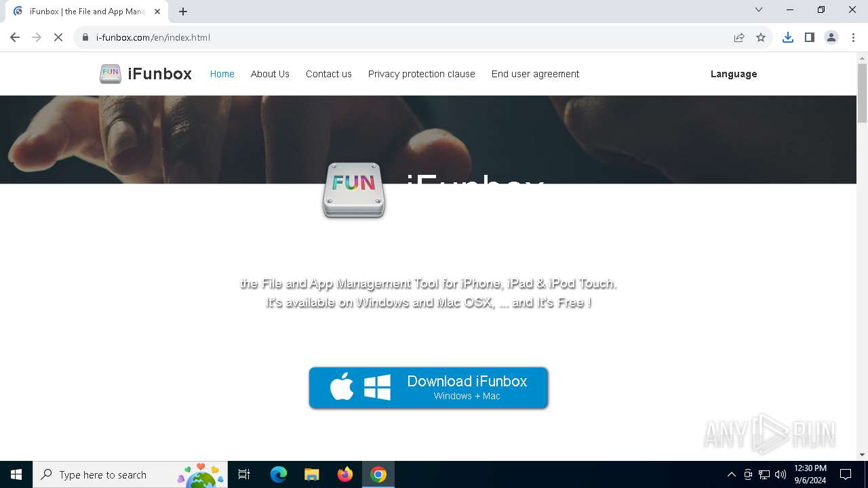Viewport: 868px width, 488px height.
Task: Open File Explorer from taskbar
Action: point(312,474)
